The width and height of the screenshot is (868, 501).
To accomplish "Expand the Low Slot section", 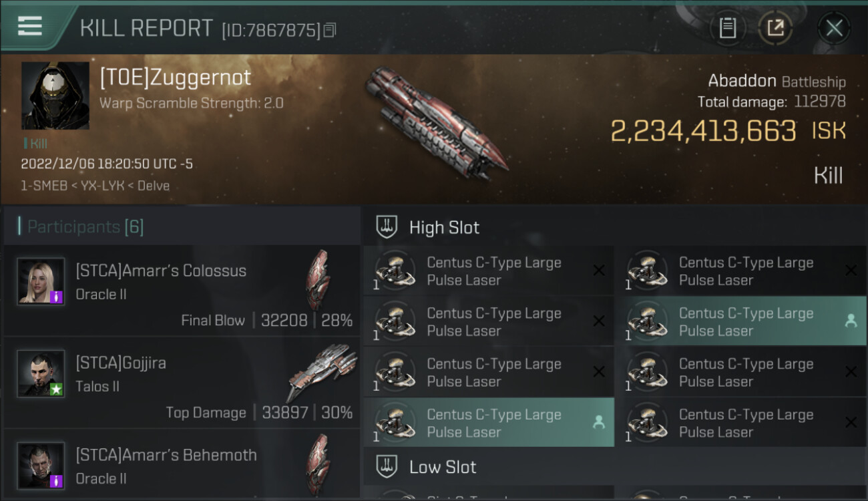I will pos(443,467).
